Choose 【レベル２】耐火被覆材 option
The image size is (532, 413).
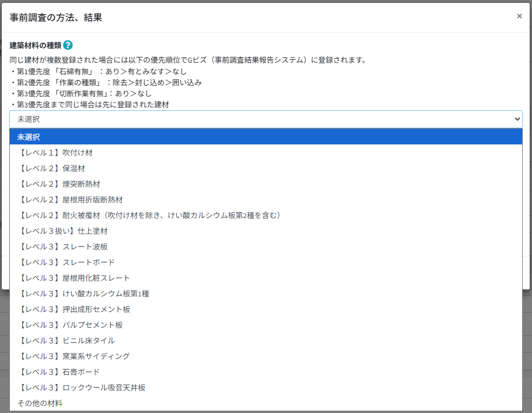click(x=150, y=215)
